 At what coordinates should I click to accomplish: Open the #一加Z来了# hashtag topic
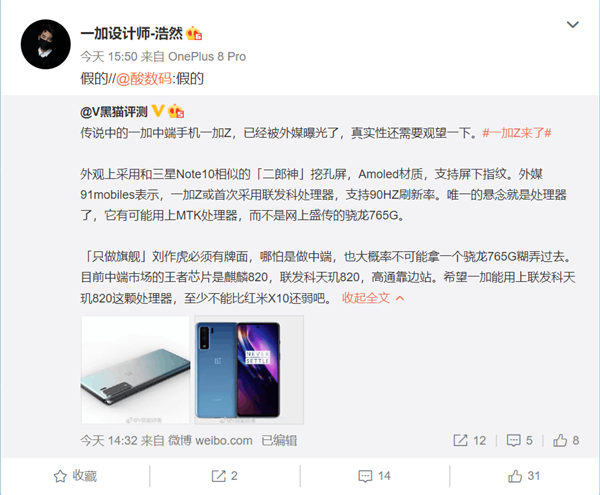(517, 133)
